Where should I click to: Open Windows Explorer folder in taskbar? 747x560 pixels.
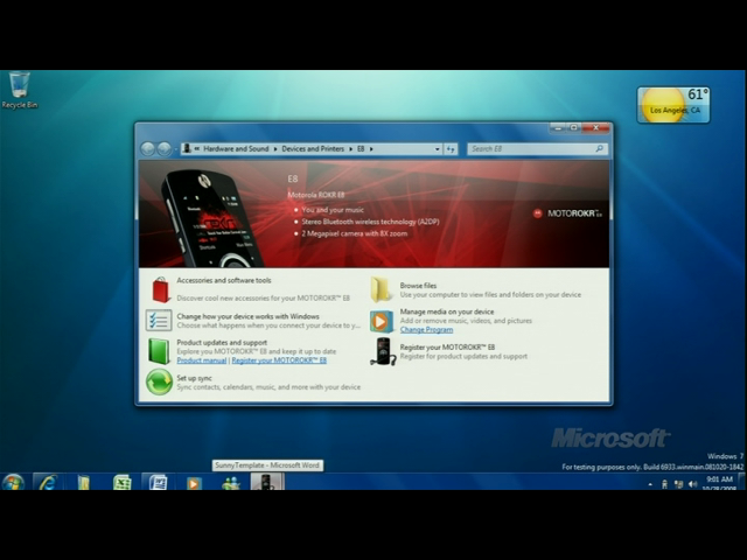[x=84, y=482]
